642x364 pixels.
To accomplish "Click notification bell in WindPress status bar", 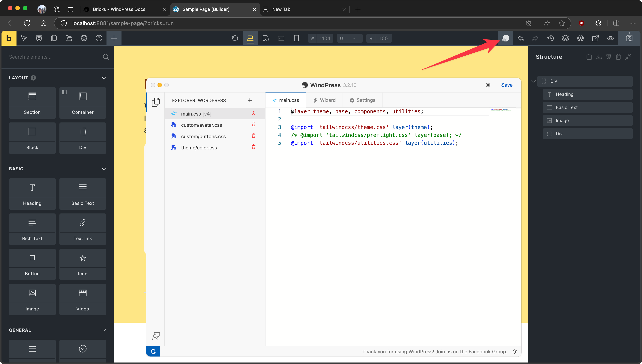I will coord(514,351).
